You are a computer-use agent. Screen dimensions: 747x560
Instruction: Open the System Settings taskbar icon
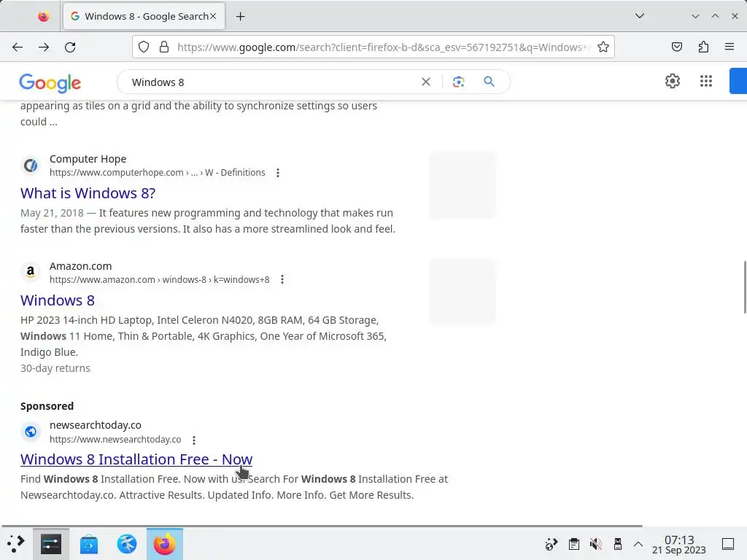51,544
